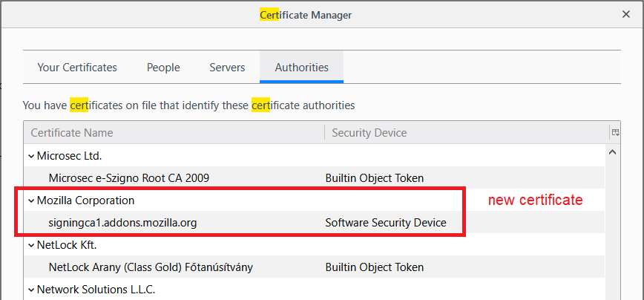Click the scrollbar up arrow

point(613,153)
